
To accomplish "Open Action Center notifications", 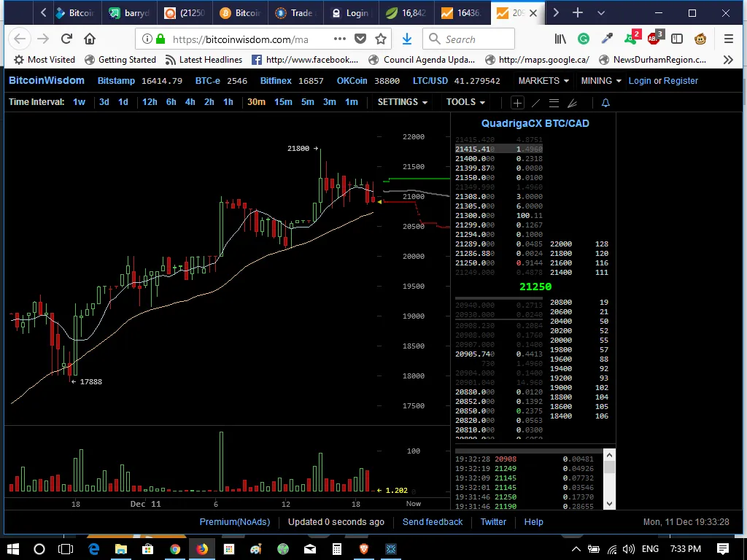I will [x=723, y=549].
